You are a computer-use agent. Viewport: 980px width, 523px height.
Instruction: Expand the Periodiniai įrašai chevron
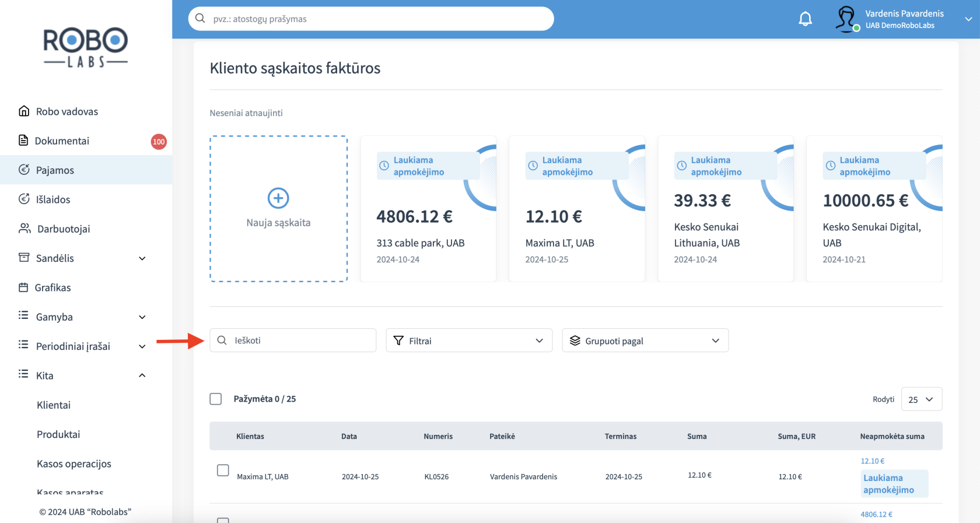[x=142, y=346]
